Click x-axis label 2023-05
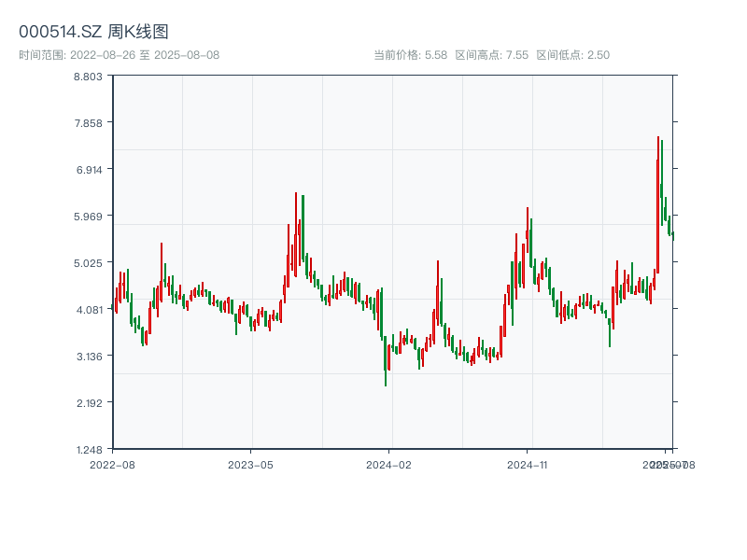The width and height of the screenshot is (747, 560). click(x=250, y=465)
